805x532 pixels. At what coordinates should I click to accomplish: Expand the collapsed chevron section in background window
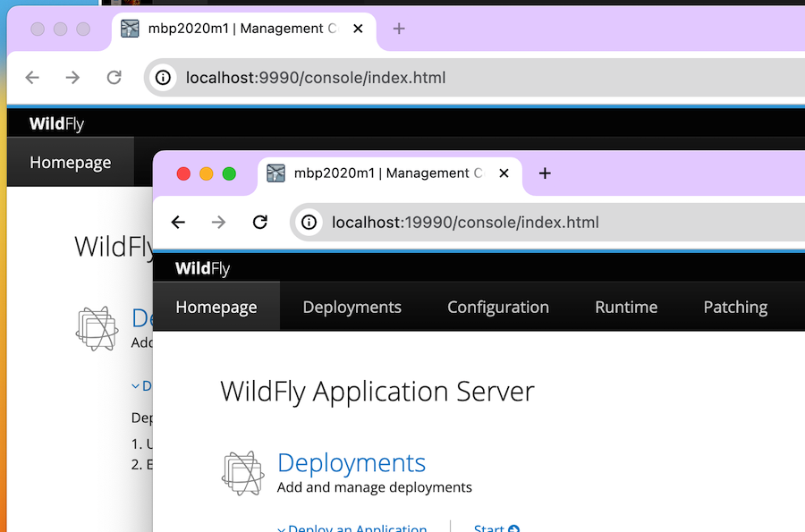pyautogui.click(x=141, y=386)
